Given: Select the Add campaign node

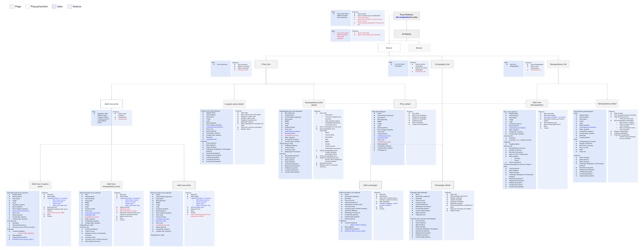Looking at the screenshot, I should click(x=370, y=185).
